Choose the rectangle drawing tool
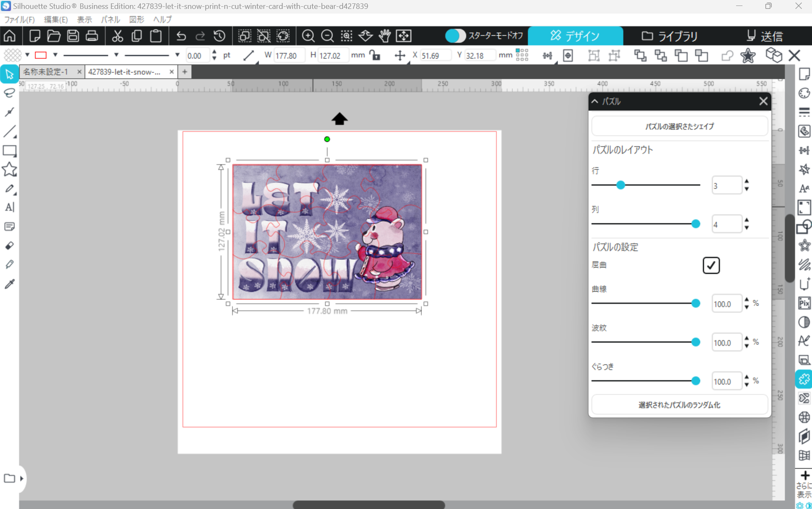This screenshot has height=509, width=812. tap(9, 150)
